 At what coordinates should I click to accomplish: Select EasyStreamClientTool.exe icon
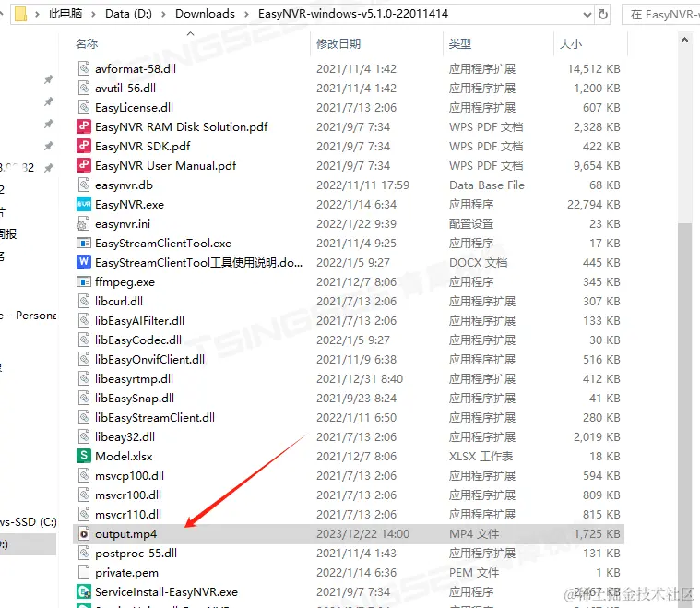point(84,244)
